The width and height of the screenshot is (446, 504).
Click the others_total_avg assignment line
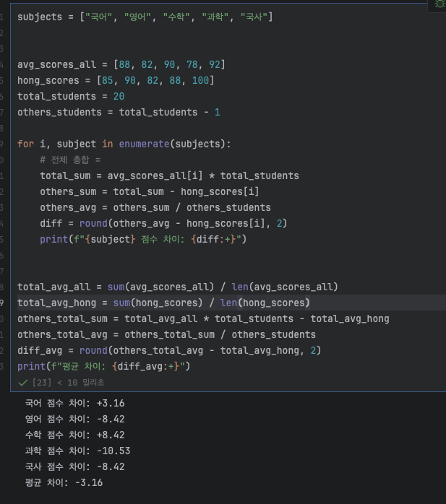click(x=167, y=334)
